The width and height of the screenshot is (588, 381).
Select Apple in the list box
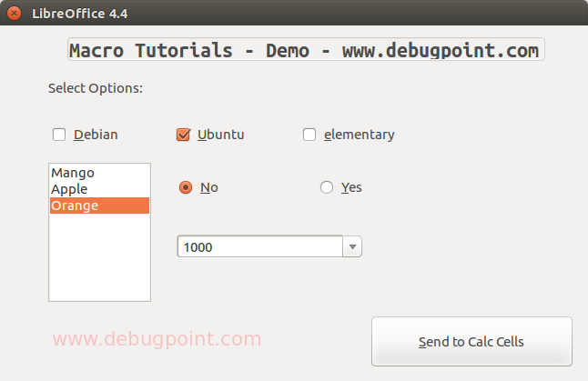(100, 189)
